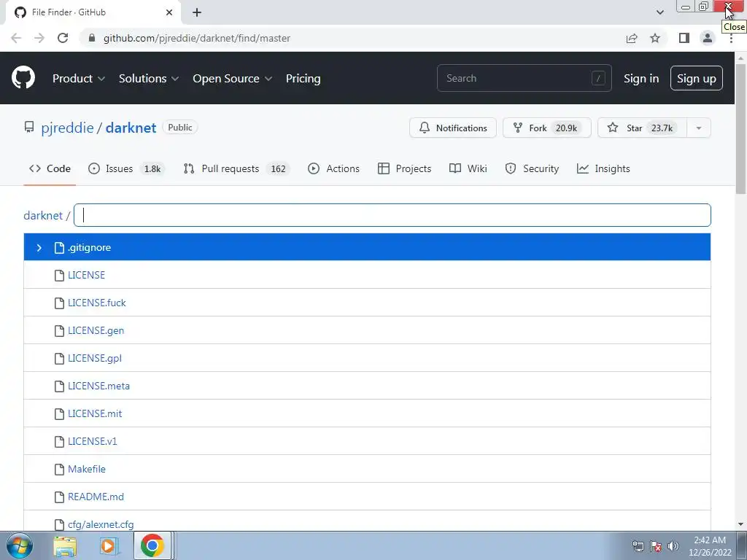This screenshot has height=560, width=747.
Task: Switch to the Code tab
Action: click(x=50, y=168)
